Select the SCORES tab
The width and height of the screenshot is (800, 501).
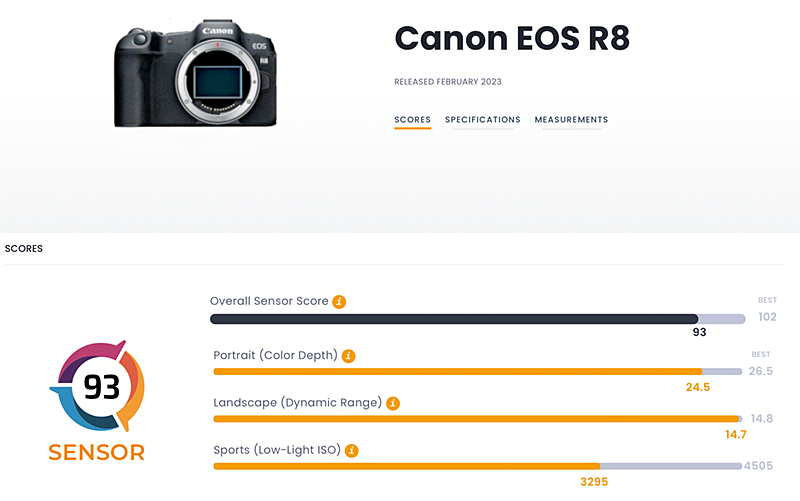click(x=412, y=120)
